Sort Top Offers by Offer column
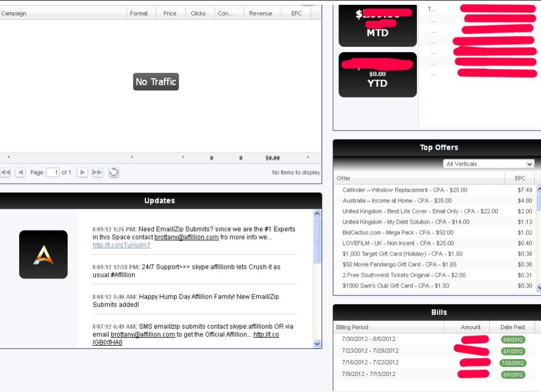Screen dimensions: 541x392 tap(419, 178)
